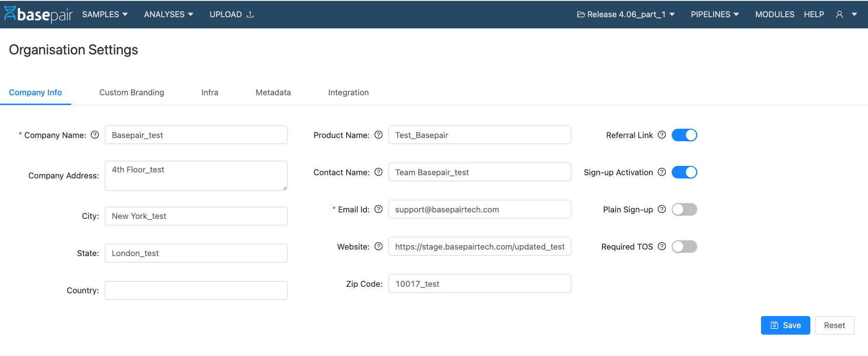
Task: Turn off Sign-up Activation switch
Action: point(684,172)
